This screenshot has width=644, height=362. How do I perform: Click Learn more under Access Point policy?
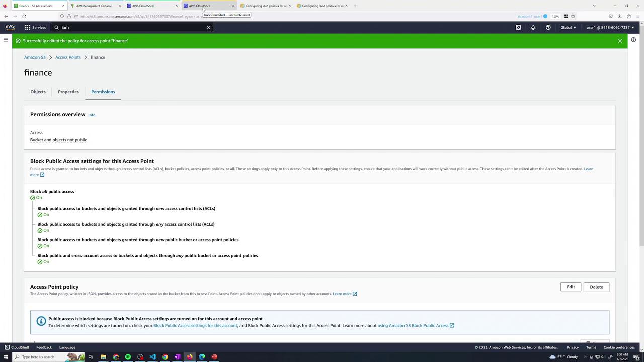pos(345,294)
